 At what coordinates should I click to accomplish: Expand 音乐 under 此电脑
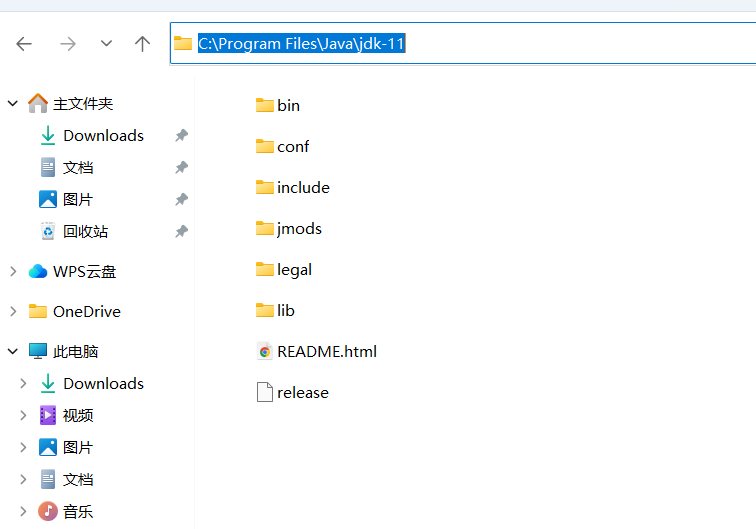coord(23,511)
